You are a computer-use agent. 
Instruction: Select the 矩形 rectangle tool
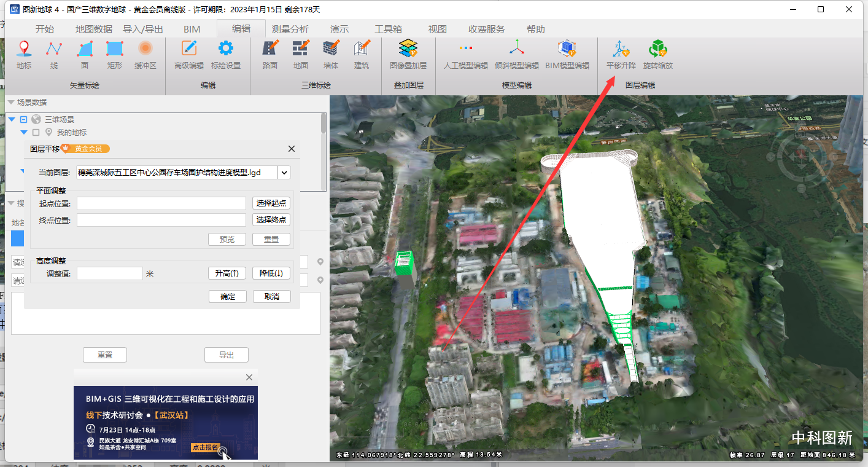(x=115, y=55)
